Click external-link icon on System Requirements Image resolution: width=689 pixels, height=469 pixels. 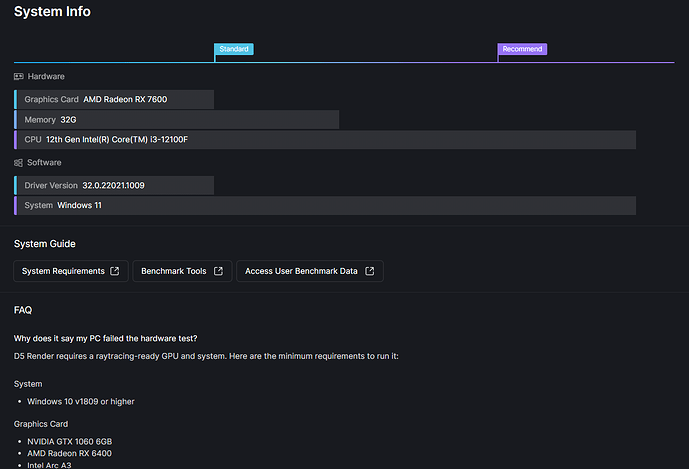pos(114,271)
